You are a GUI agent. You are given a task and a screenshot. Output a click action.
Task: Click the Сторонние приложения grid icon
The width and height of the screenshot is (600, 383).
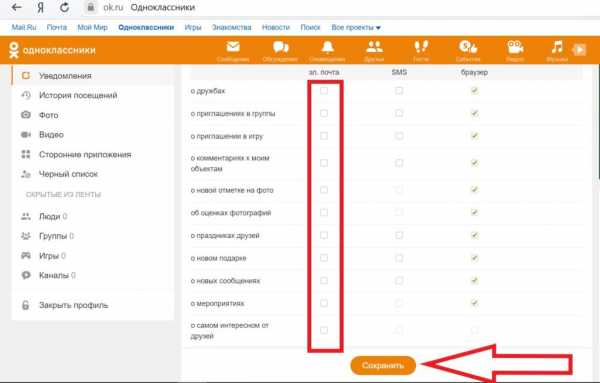pyautogui.click(x=26, y=154)
